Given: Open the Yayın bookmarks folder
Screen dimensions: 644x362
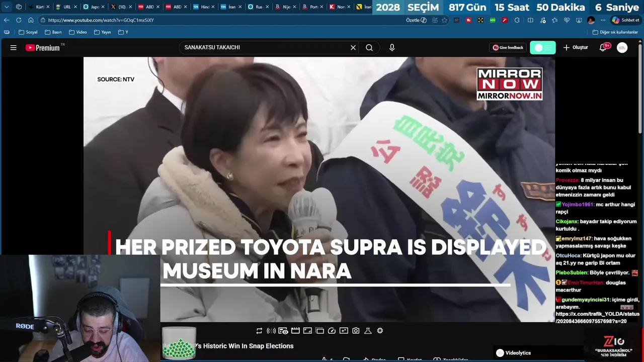Looking at the screenshot, I should (103, 32).
